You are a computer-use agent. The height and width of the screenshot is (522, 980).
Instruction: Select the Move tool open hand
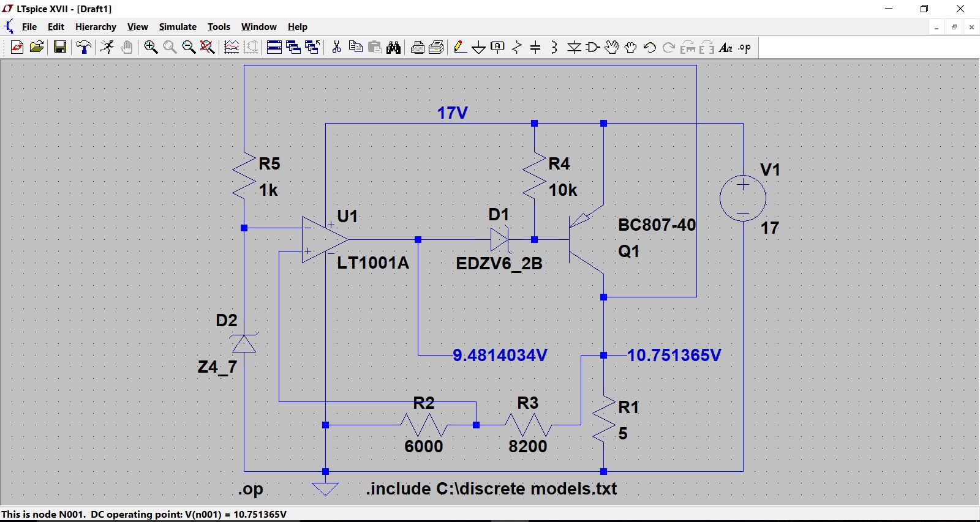(x=612, y=47)
